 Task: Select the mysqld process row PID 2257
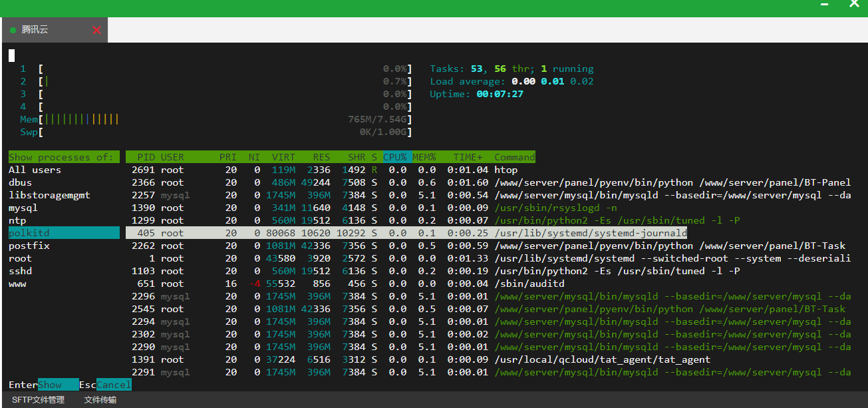coord(488,195)
